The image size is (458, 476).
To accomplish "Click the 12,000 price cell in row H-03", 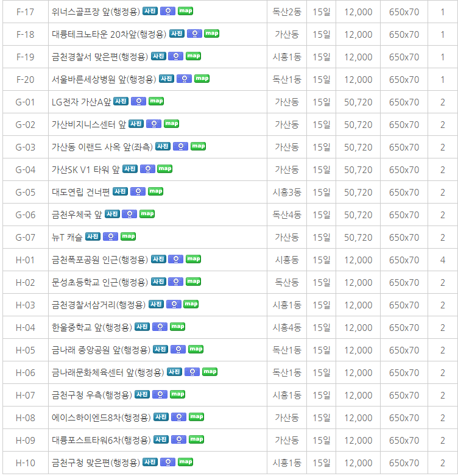I will [358, 305].
